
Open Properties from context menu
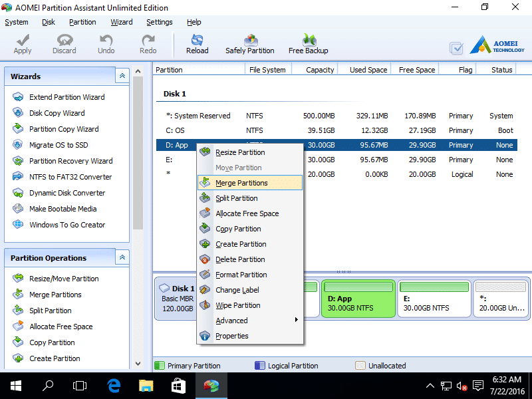(x=250, y=336)
